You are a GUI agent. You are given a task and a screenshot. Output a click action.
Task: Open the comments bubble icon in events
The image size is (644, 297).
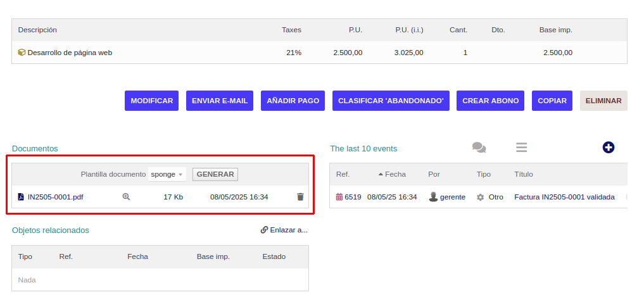click(479, 148)
